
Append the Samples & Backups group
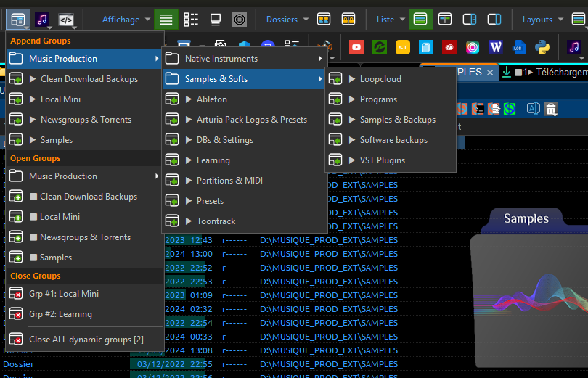[391, 120]
